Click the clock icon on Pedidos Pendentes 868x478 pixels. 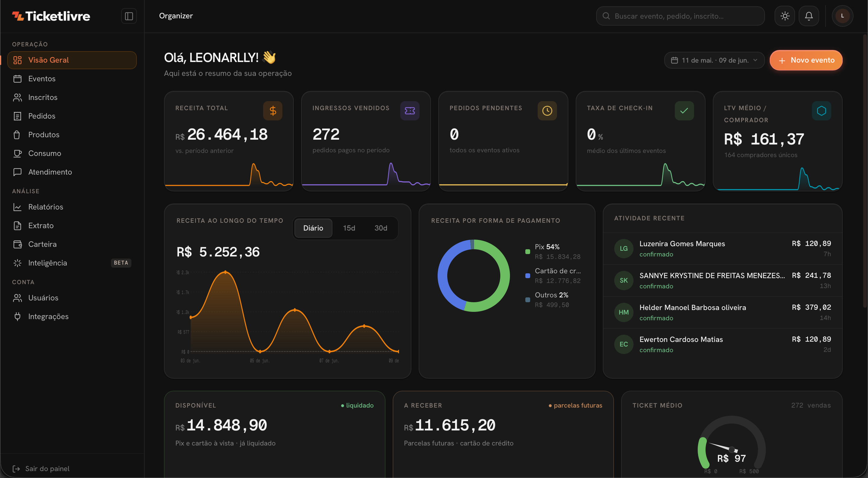[x=547, y=111]
